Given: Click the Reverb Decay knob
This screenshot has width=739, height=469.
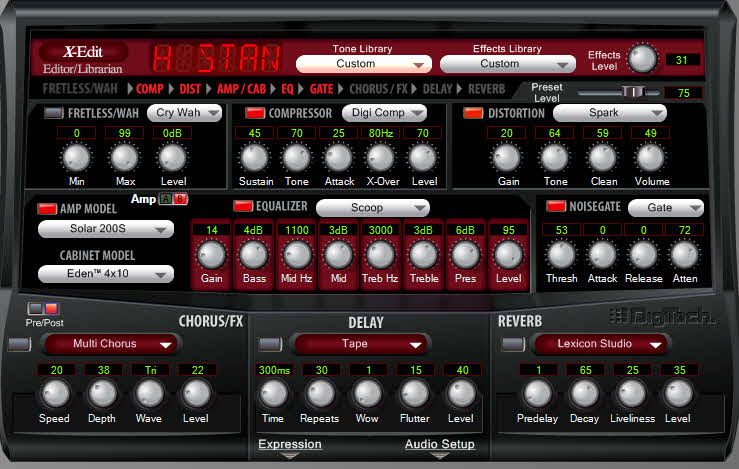Looking at the screenshot, I should [x=585, y=394].
